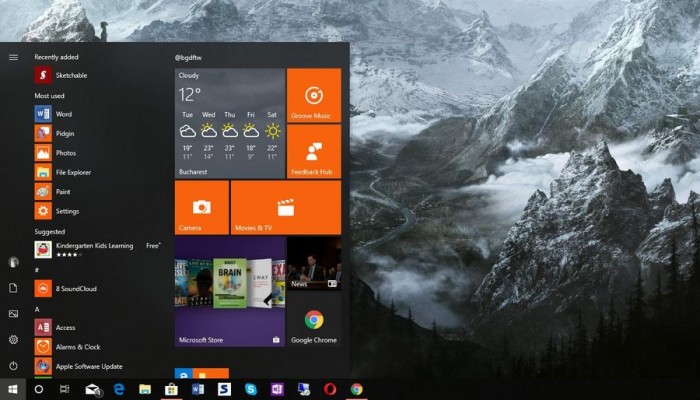Viewport: 700px width, 400px height.
Task: Launch Sketchable from Recently added
Action: pos(97,75)
